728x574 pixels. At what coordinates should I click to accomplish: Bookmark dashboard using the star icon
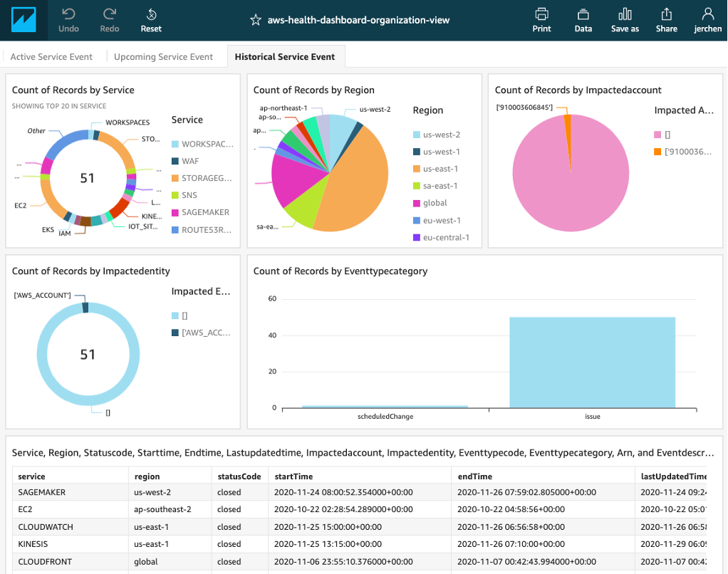tap(256, 20)
